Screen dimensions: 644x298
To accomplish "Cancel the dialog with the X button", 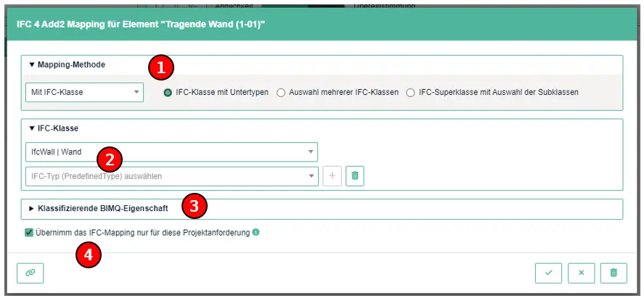I will pos(581,273).
